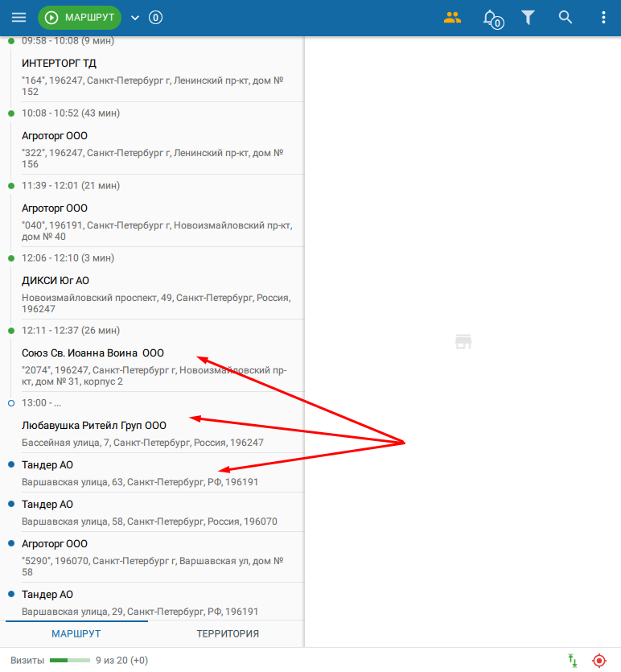The image size is (621, 672).
Task: Click the Бассейная улица, 7 address line
Action: pos(142,443)
